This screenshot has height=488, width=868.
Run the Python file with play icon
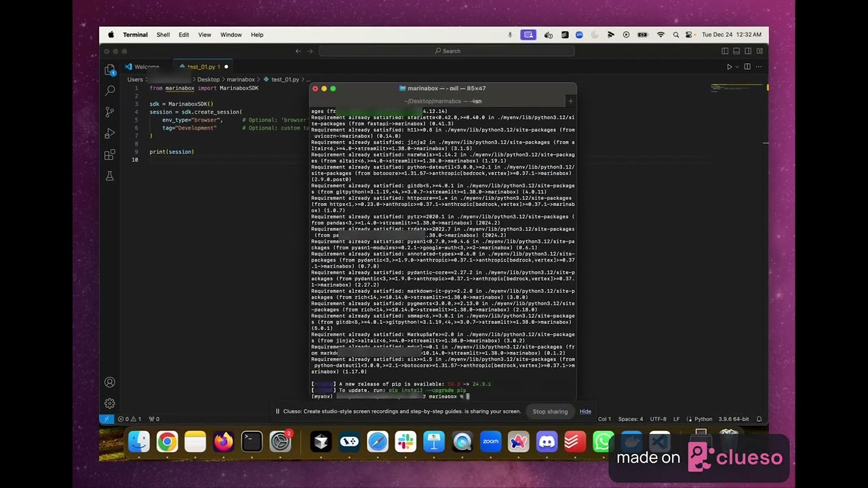pos(729,66)
